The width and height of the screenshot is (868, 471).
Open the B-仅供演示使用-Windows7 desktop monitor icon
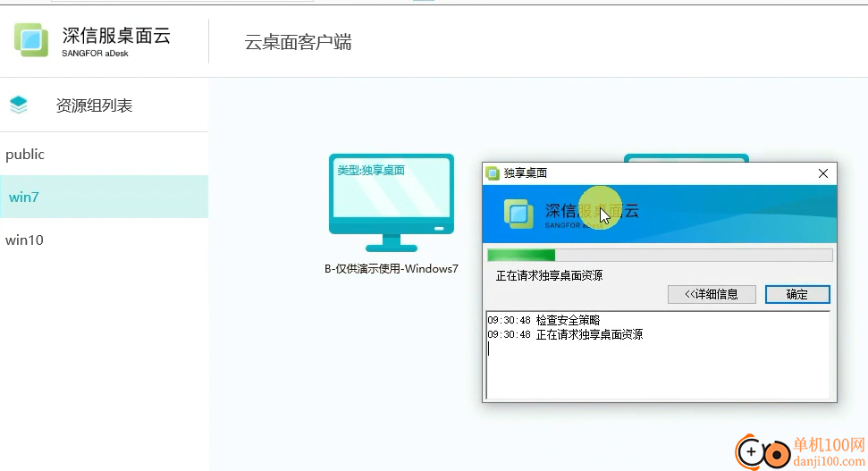coord(392,203)
